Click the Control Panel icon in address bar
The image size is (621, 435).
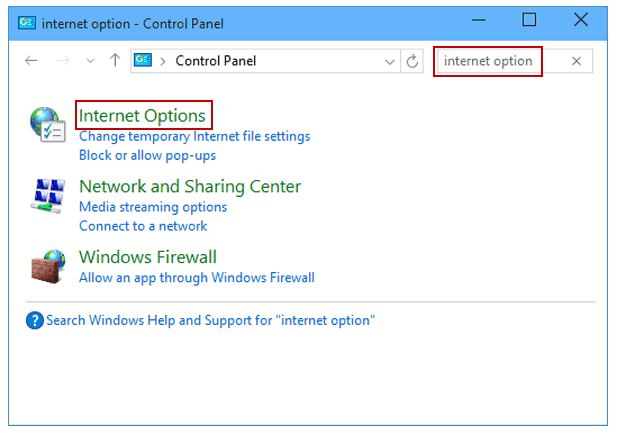click(x=143, y=60)
